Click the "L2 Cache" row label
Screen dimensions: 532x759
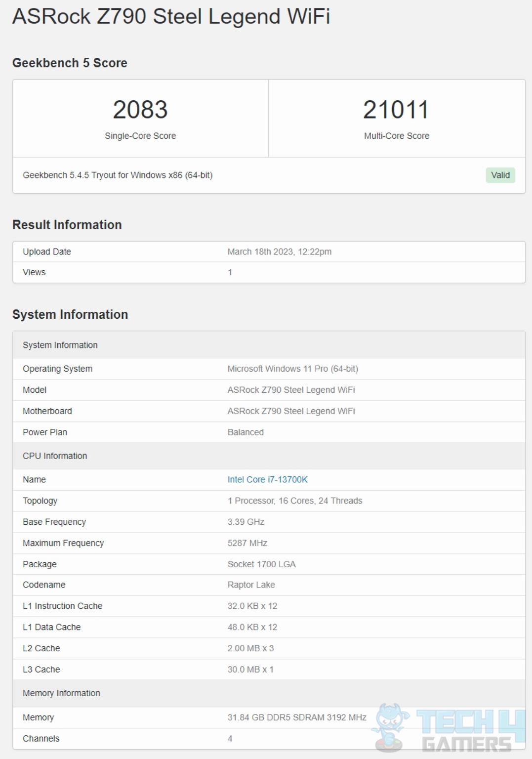point(41,648)
